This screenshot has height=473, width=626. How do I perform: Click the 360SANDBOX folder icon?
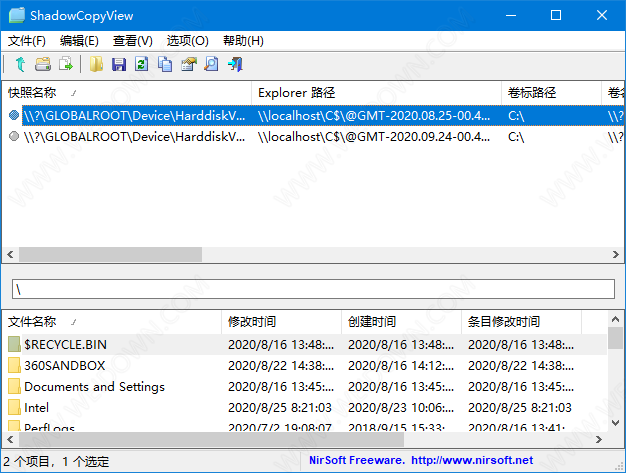(x=14, y=365)
